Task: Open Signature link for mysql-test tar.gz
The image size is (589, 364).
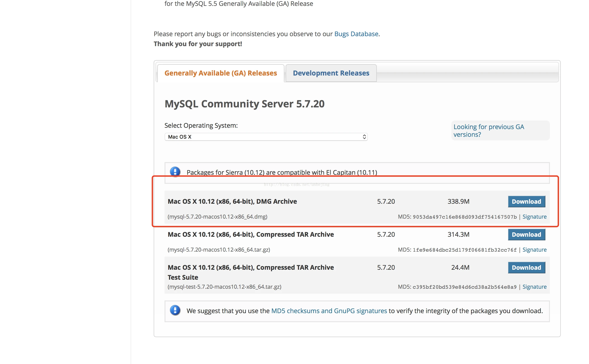Action: [534, 287]
